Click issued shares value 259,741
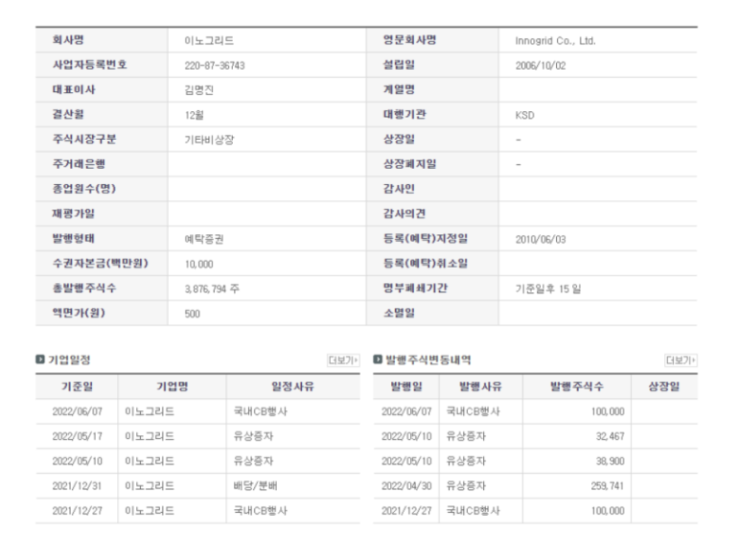The image size is (741, 560). [607, 486]
